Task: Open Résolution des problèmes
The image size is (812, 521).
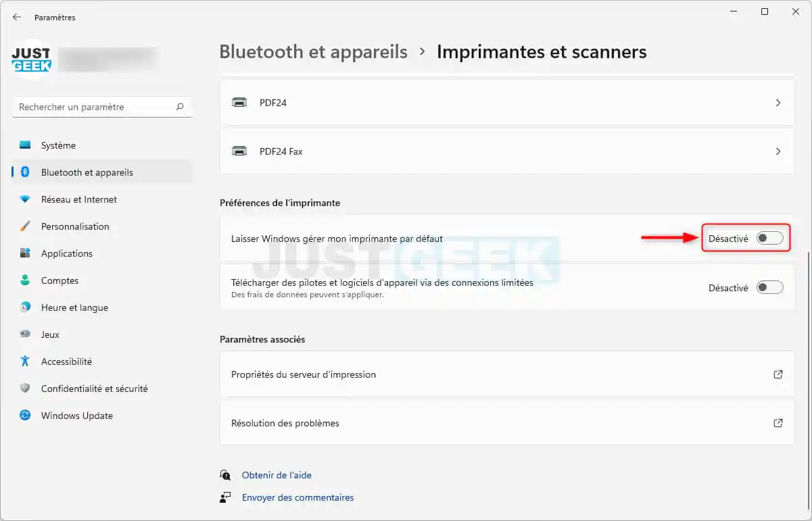Action: point(507,423)
